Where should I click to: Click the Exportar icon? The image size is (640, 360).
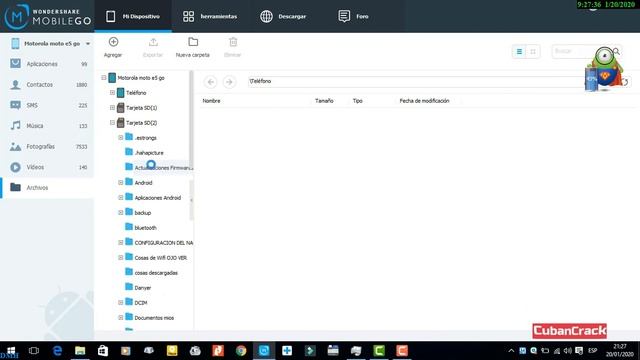(153, 42)
